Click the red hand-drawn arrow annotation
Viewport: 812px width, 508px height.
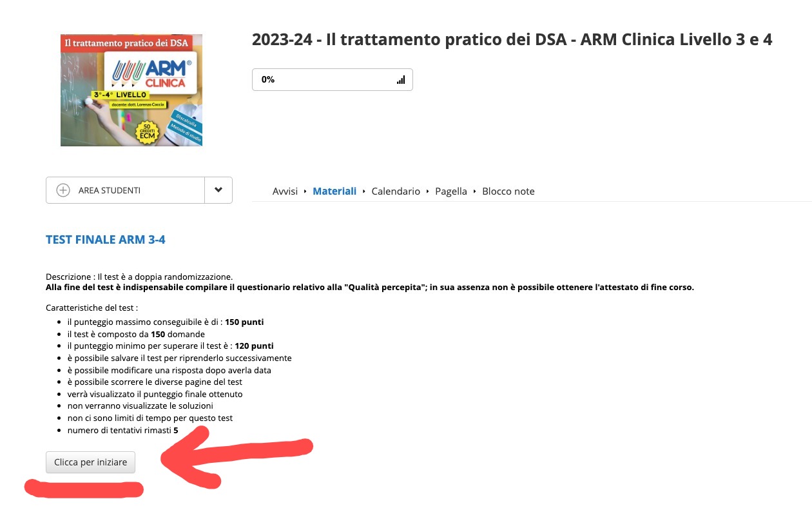[x=237, y=460]
